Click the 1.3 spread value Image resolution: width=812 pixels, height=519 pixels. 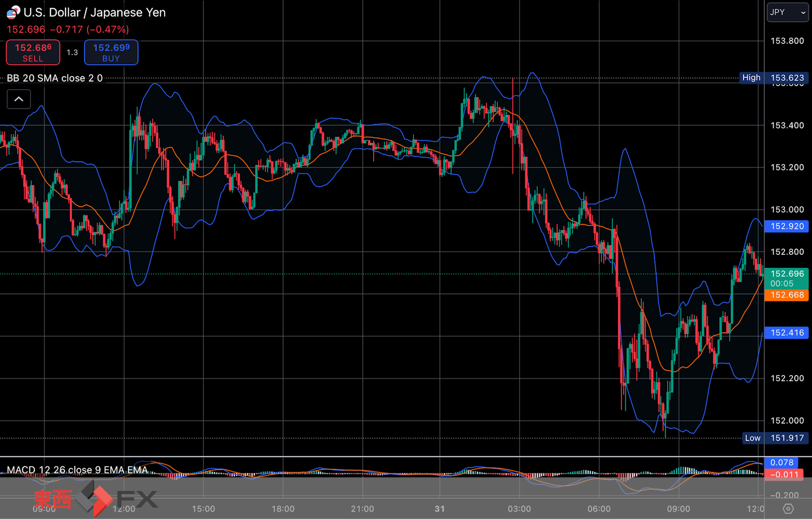tap(72, 52)
